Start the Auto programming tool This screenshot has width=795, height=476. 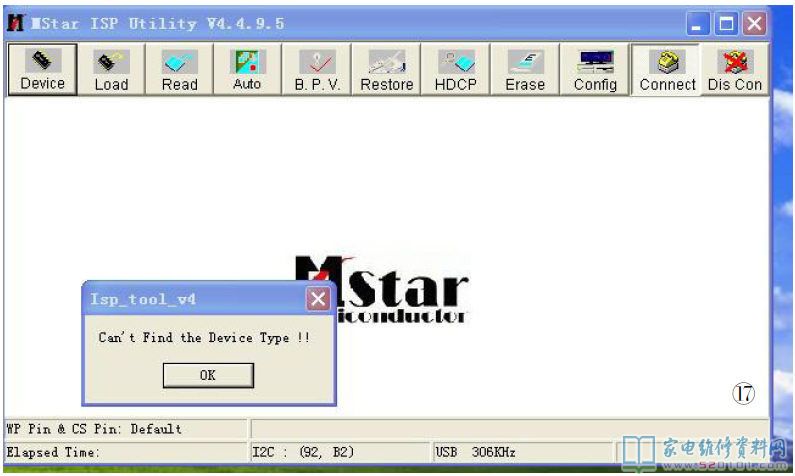click(247, 71)
